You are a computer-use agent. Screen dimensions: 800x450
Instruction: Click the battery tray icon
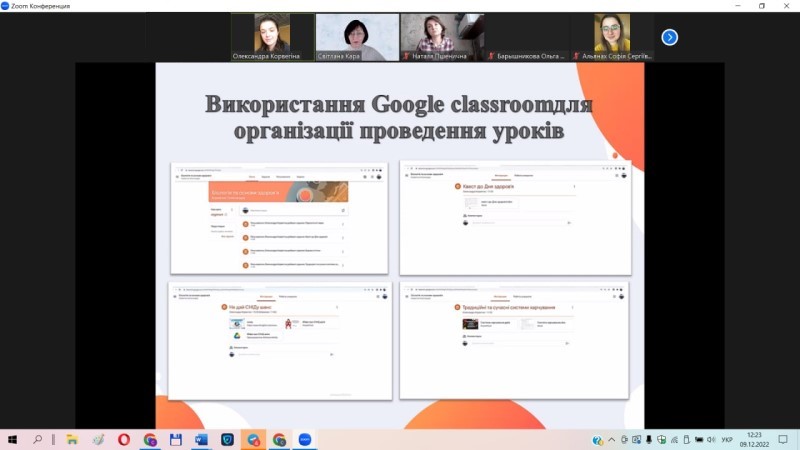tap(698, 440)
